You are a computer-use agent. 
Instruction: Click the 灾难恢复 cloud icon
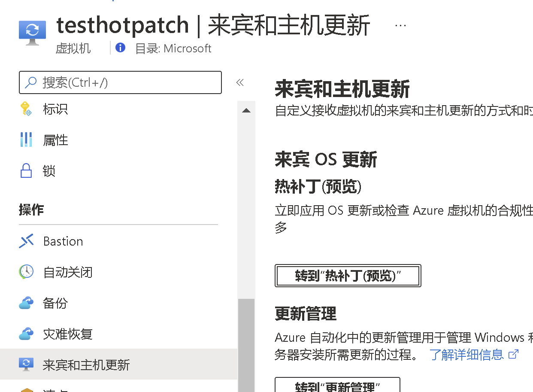26,334
